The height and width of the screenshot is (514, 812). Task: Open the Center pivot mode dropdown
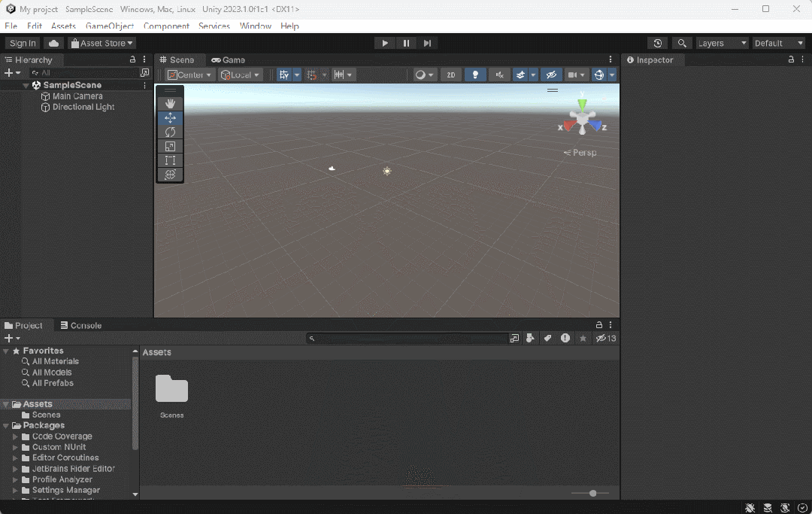189,75
